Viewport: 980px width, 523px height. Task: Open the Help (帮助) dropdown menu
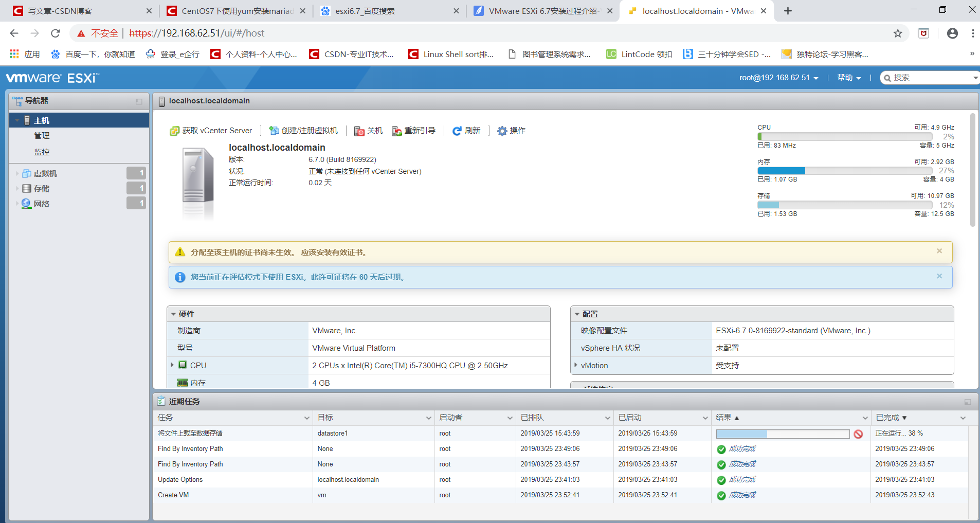849,78
